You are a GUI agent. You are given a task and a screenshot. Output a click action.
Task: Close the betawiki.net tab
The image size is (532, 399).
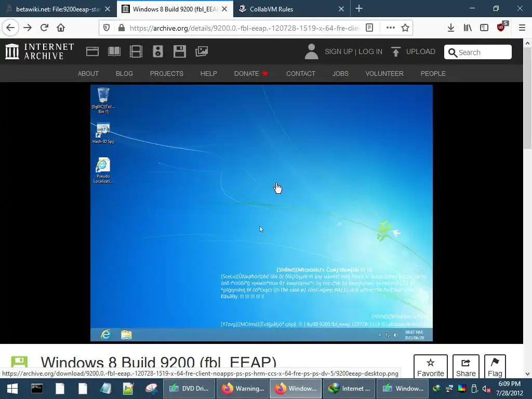(108, 9)
